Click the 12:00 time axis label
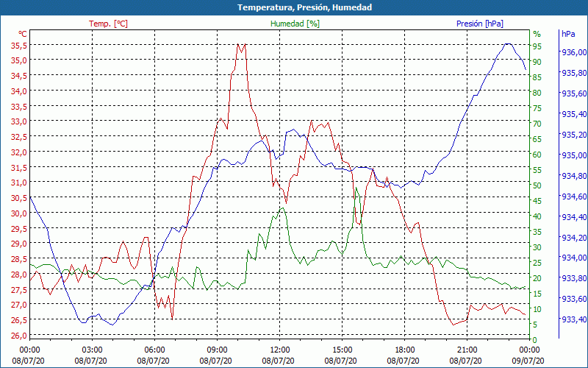Viewport: 588px width, 368px height. (279, 350)
